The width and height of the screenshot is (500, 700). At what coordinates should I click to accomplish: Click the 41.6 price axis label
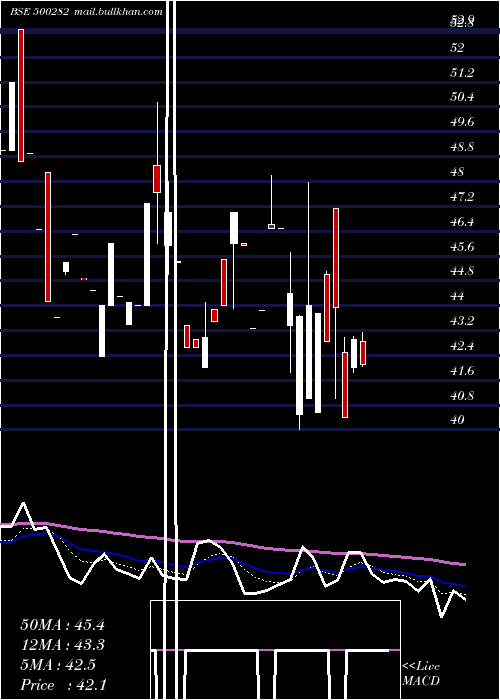[462, 371]
